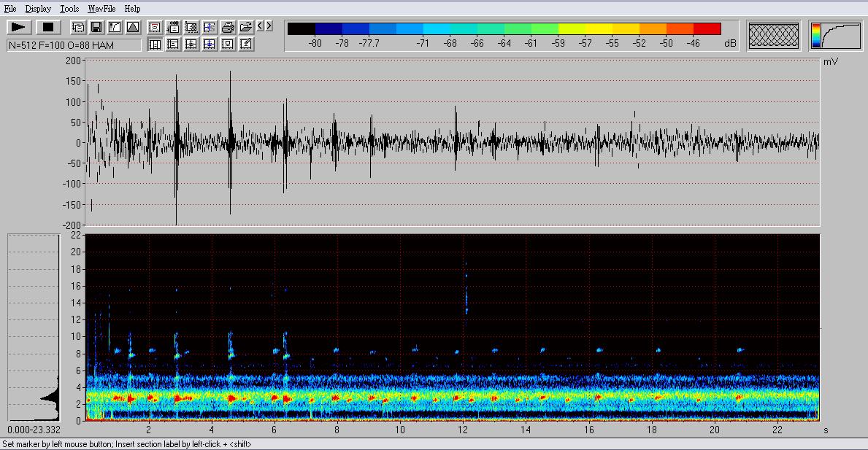Click the open folder icon
Viewport: 868px width, 450px height.
coord(246,27)
